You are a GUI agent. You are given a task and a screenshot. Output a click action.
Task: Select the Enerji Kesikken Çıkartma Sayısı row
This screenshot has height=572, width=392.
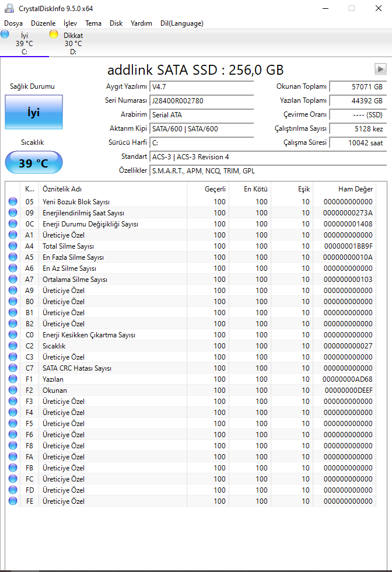click(x=191, y=334)
